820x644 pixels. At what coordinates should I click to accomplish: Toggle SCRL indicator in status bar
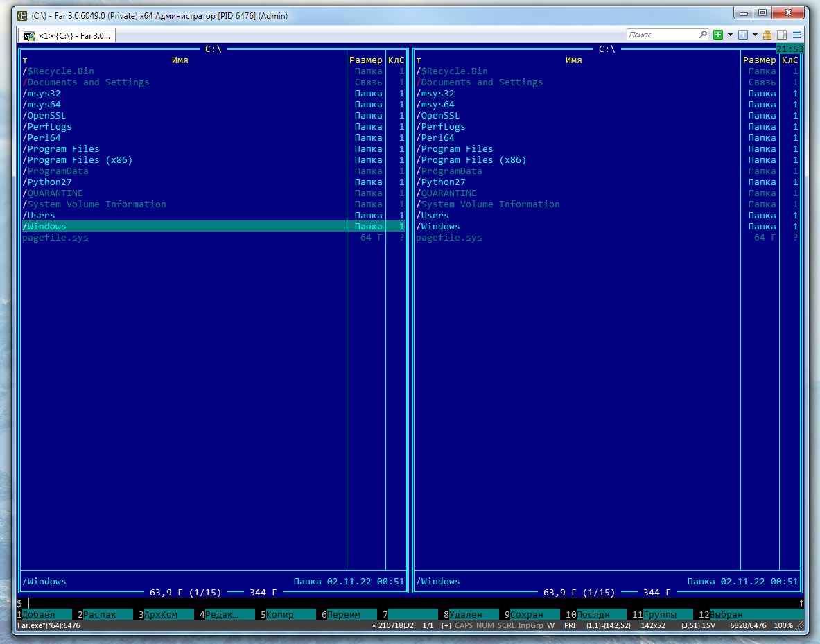(x=506, y=625)
